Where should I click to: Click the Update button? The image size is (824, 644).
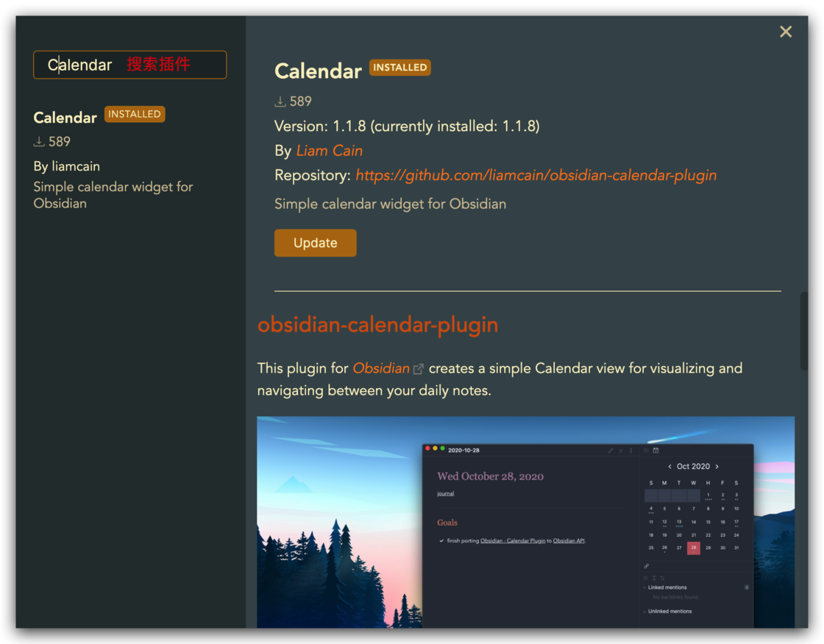point(316,243)
